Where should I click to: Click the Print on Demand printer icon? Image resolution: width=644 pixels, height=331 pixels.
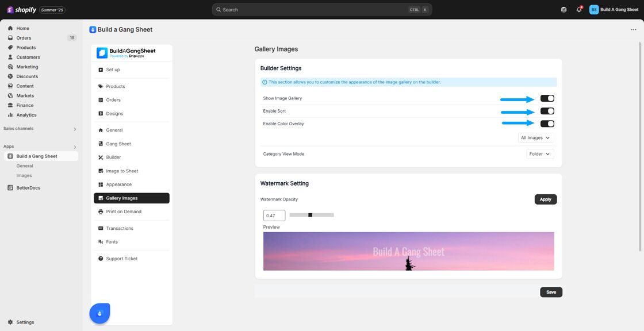tap(101, 211)
